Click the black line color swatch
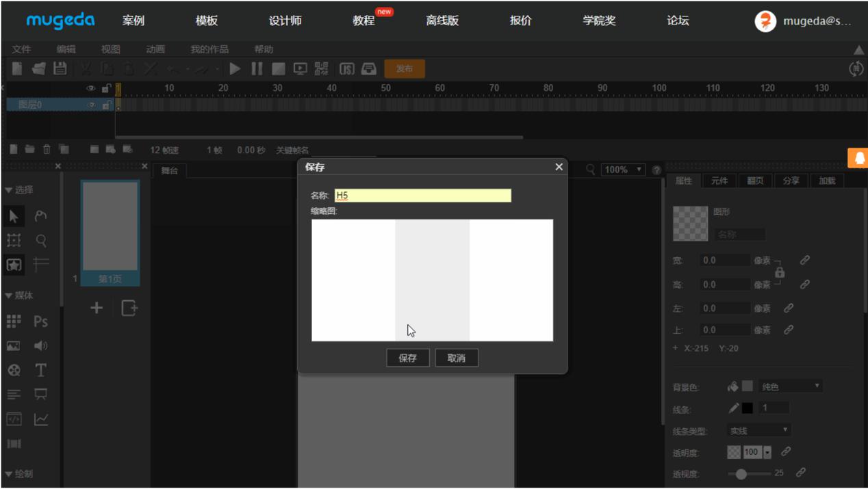Viewport: 868px width, 489px height. 748,408
